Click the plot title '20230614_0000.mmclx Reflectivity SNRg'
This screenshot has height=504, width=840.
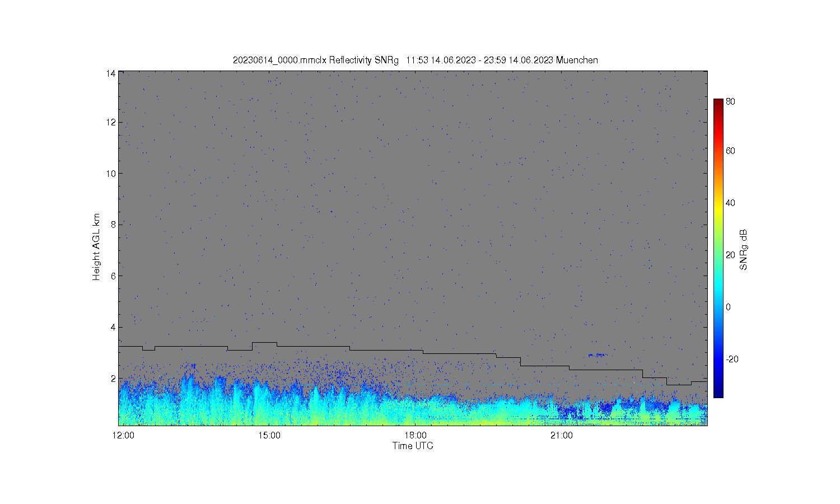click(316, 60)
